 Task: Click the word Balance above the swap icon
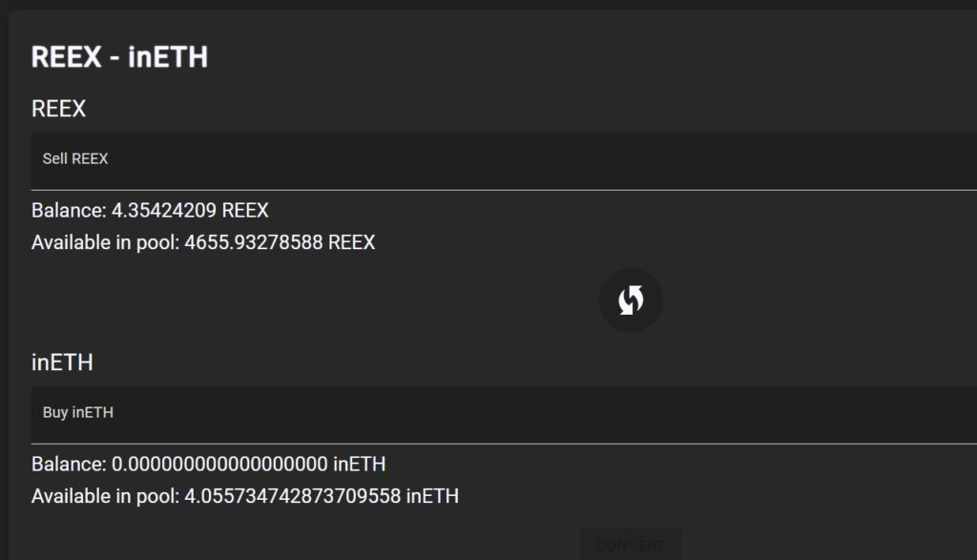pos(69,211)
